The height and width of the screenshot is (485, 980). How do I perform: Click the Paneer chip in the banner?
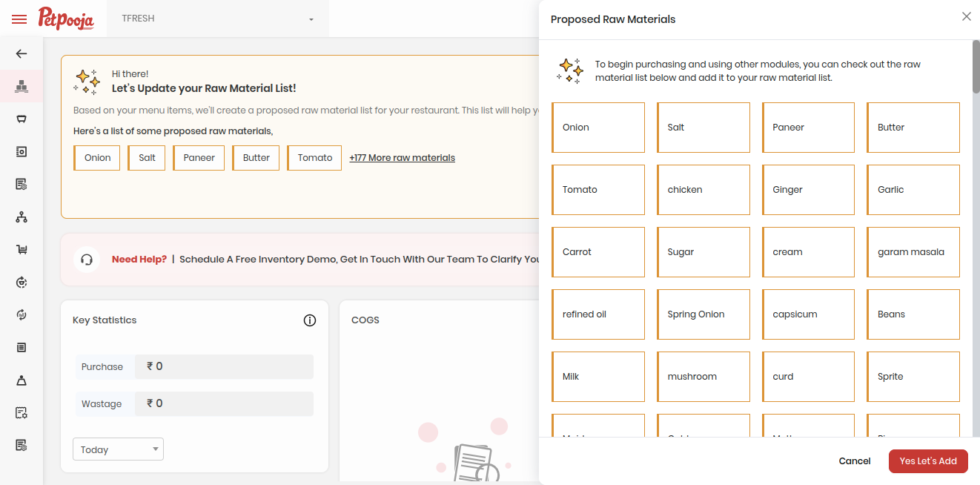199,158
